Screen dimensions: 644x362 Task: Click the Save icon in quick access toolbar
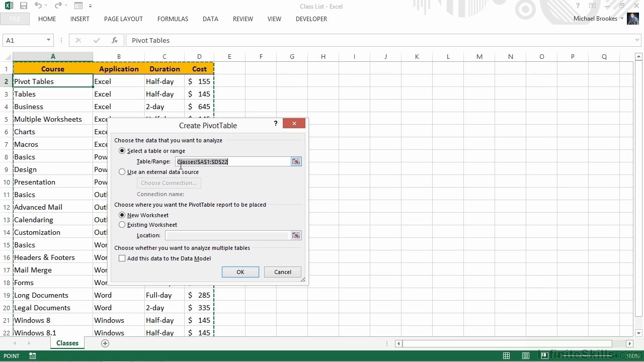point(24,6)
